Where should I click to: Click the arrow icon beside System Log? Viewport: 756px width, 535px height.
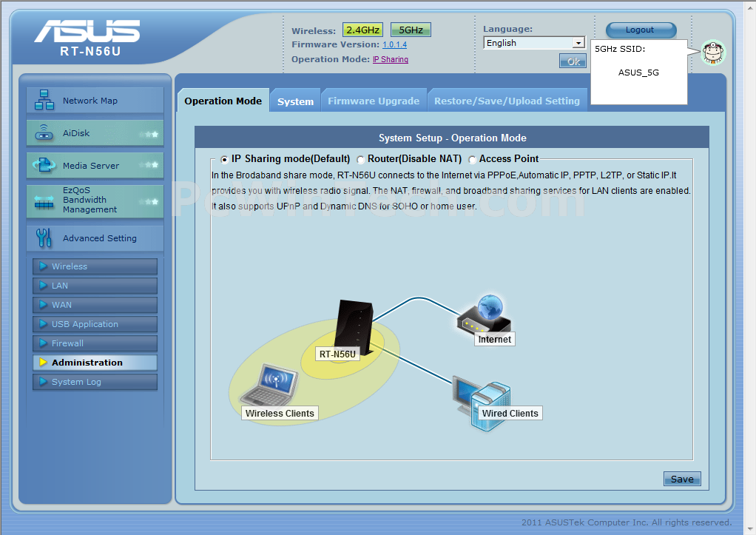point(43,382)
